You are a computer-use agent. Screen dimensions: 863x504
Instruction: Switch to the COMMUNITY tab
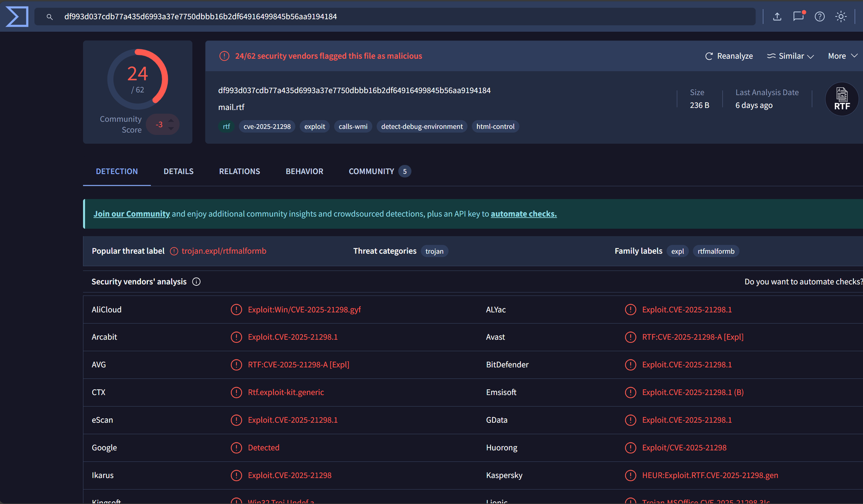pos(380,171)
